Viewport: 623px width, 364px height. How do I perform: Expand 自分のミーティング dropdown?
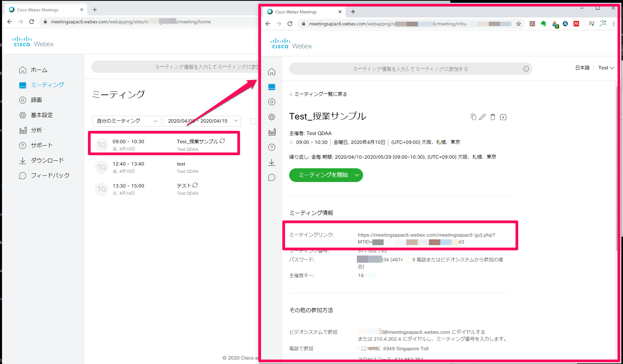127,121
